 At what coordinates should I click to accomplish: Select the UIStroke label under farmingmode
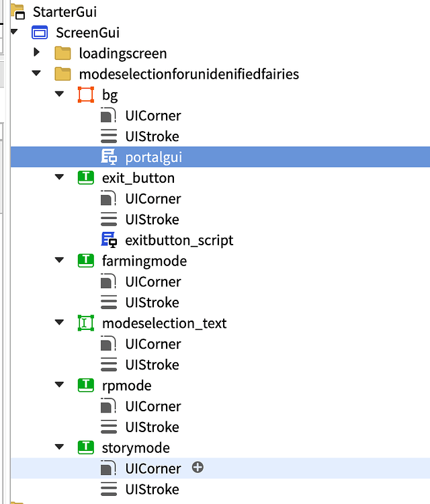(153, 302)
